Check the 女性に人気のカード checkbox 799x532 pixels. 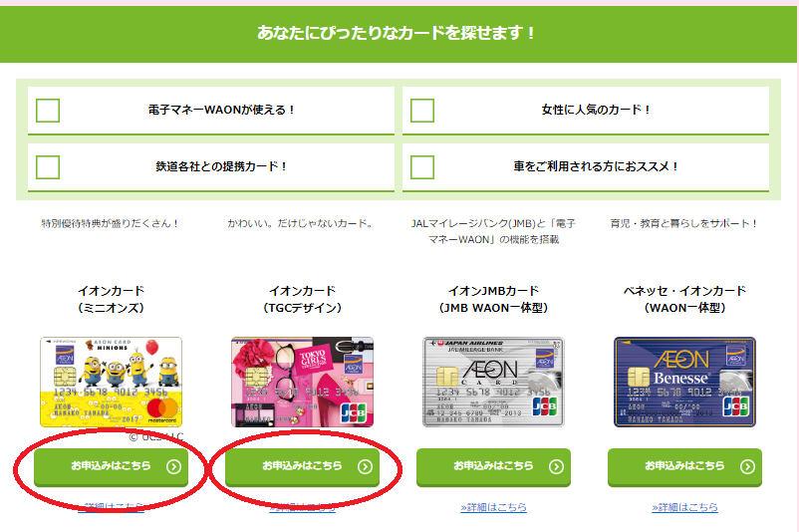422,111
